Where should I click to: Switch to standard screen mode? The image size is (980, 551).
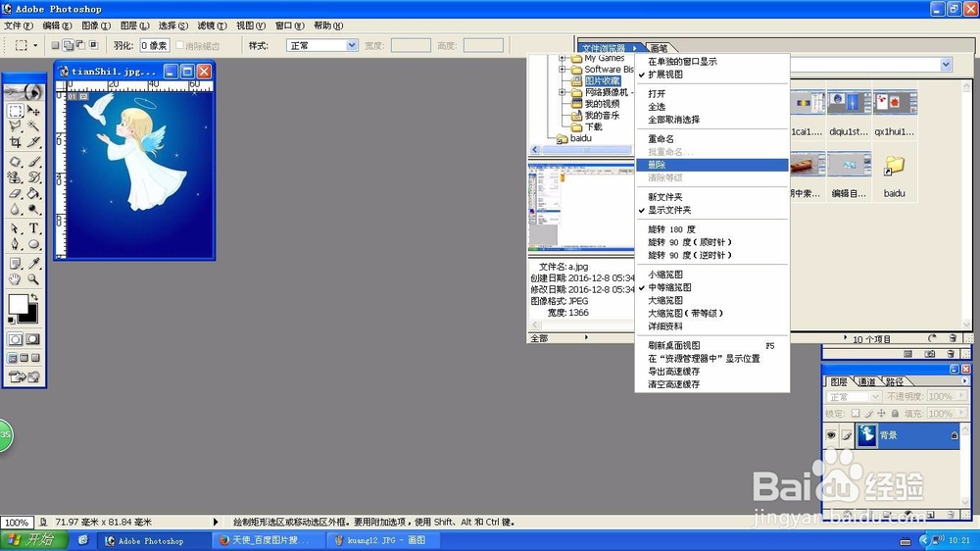point(13,358)
